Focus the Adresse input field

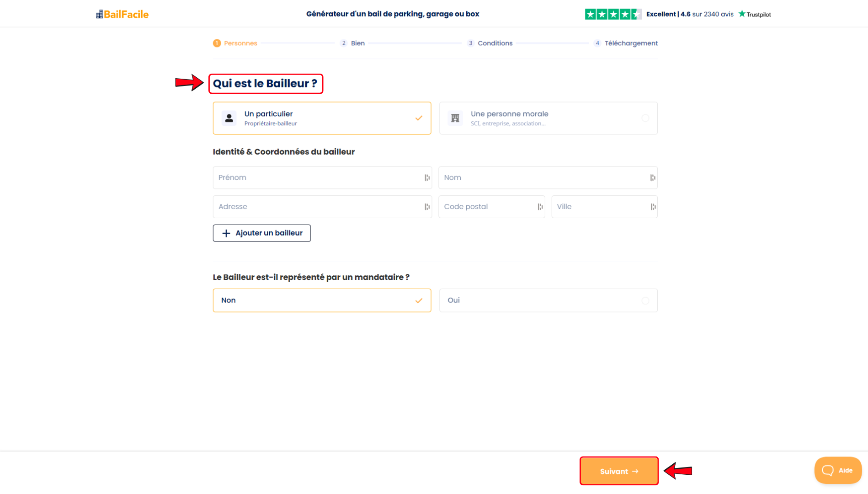click(x=322, y=207)
